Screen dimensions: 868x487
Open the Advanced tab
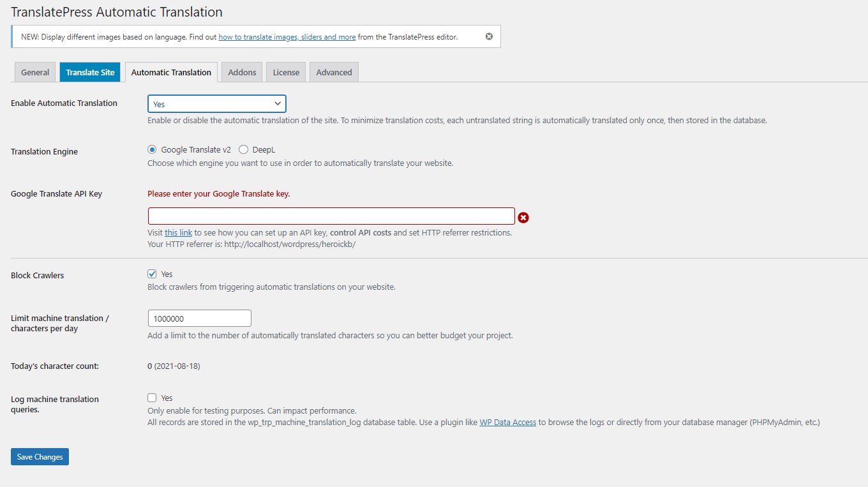(x=333, y=71)
